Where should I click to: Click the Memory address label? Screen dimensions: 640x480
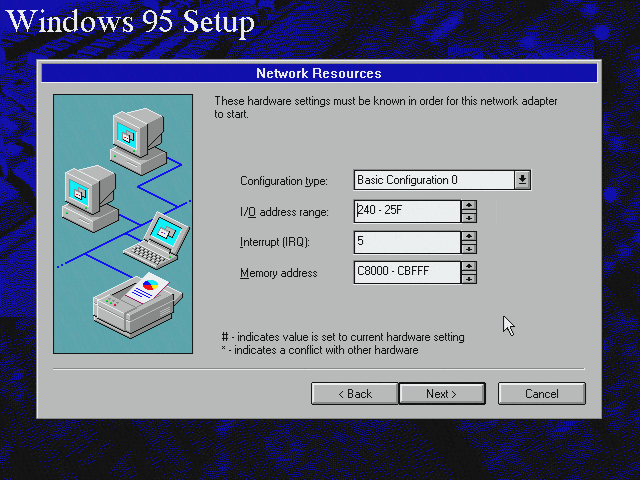pyautogui.click(x=278, y=273)
